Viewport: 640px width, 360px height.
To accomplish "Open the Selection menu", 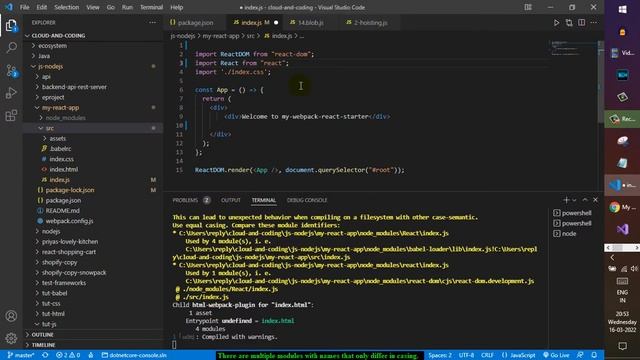I will tap(67, 7).
